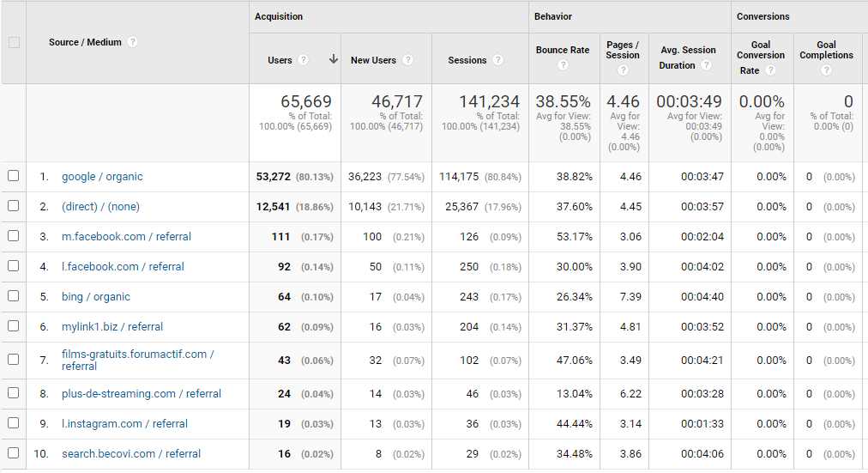Open the (direct) / (none) link
868x473 pixels.
pyautogui.click(x=100, y=207)
